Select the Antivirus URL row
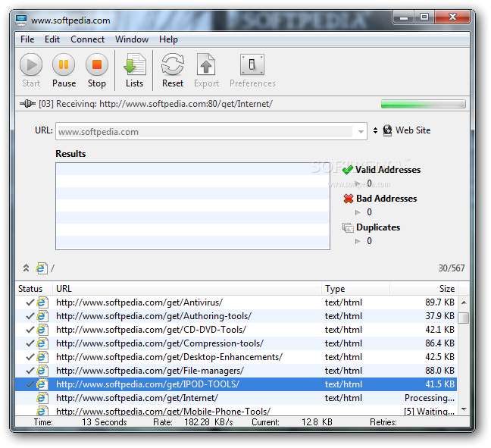 236,302
